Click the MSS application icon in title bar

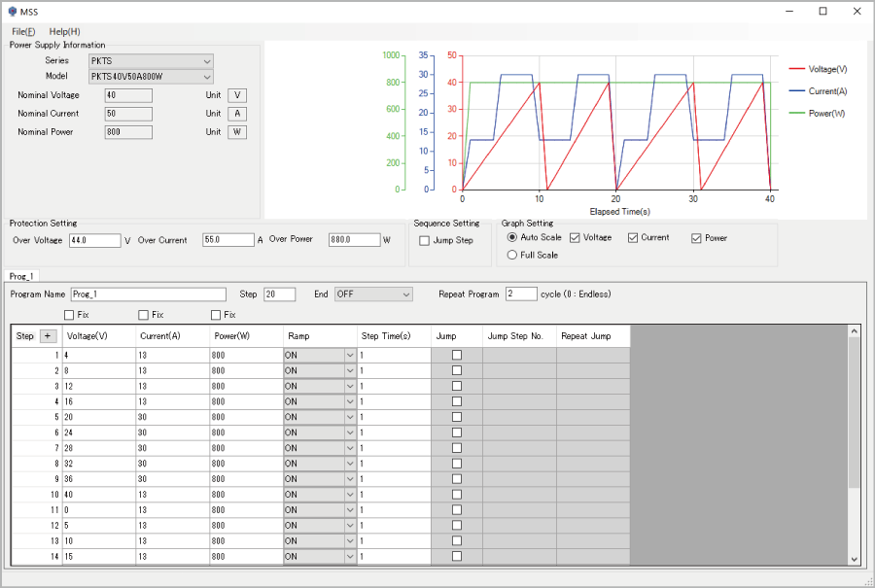pyautogui.click(x=11, y=11)
